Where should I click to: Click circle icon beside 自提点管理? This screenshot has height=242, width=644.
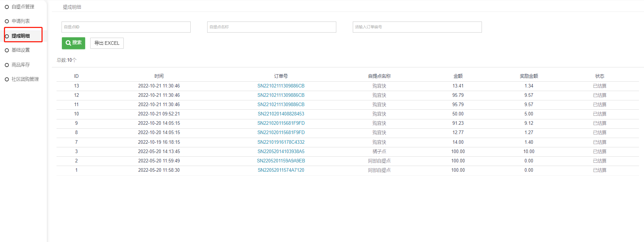[x=7, y=7]
